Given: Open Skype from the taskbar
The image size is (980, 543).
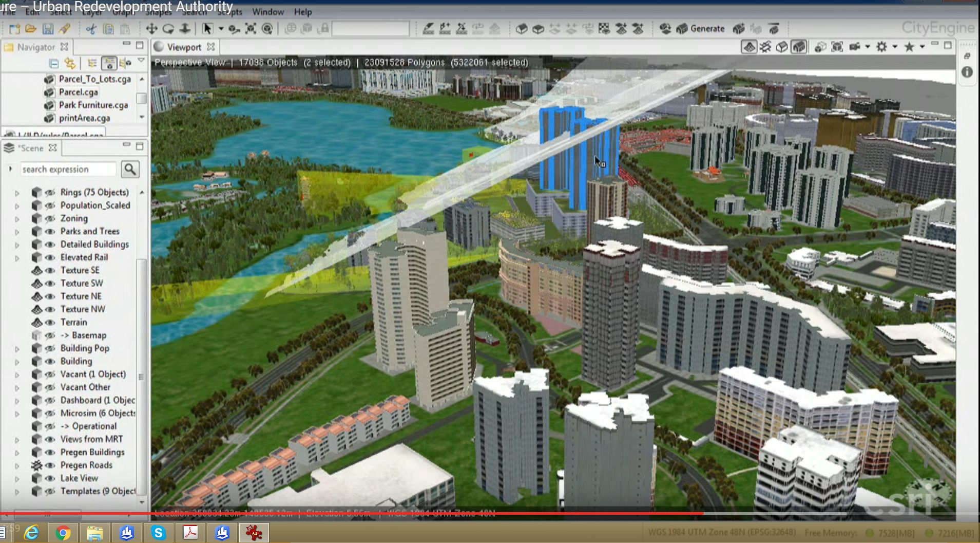Looking at the screenshot, I should pyautogui.click(x=159, y=533).
